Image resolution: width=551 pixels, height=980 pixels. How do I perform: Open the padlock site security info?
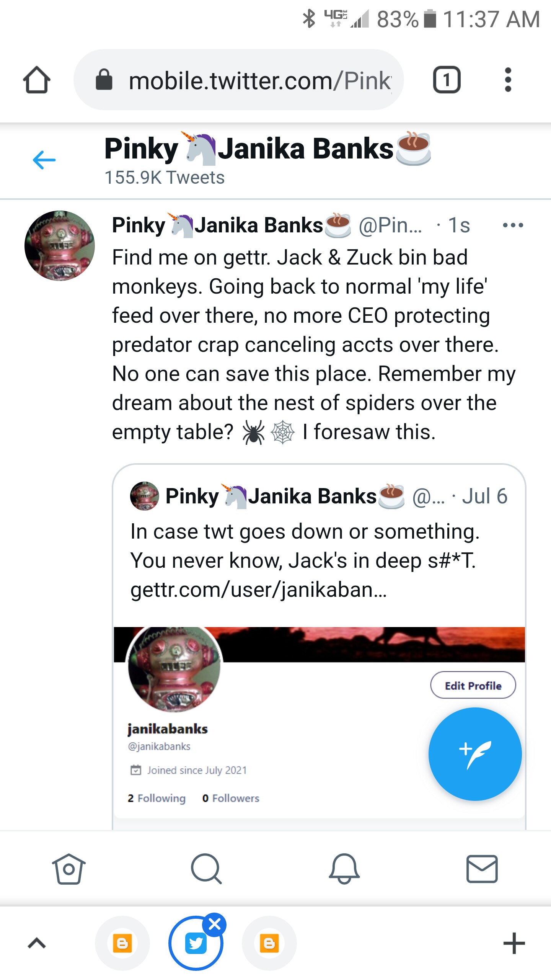(104, 79)
